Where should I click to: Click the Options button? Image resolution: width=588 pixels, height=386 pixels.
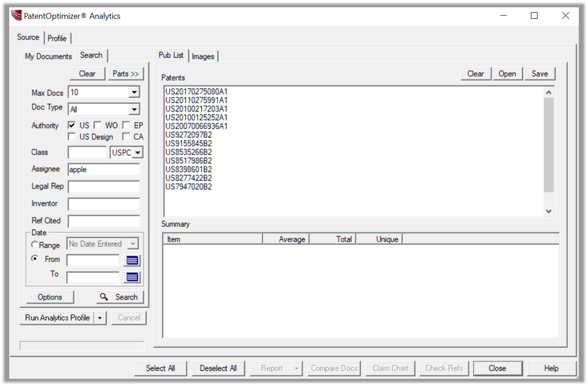point(50,297)
